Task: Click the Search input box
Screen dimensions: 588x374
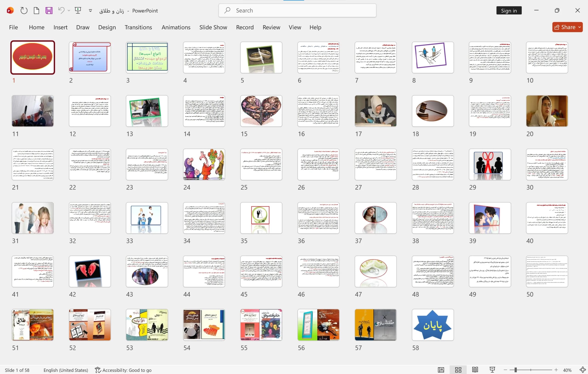Action: pyautogui.click(x=297, y=11)
